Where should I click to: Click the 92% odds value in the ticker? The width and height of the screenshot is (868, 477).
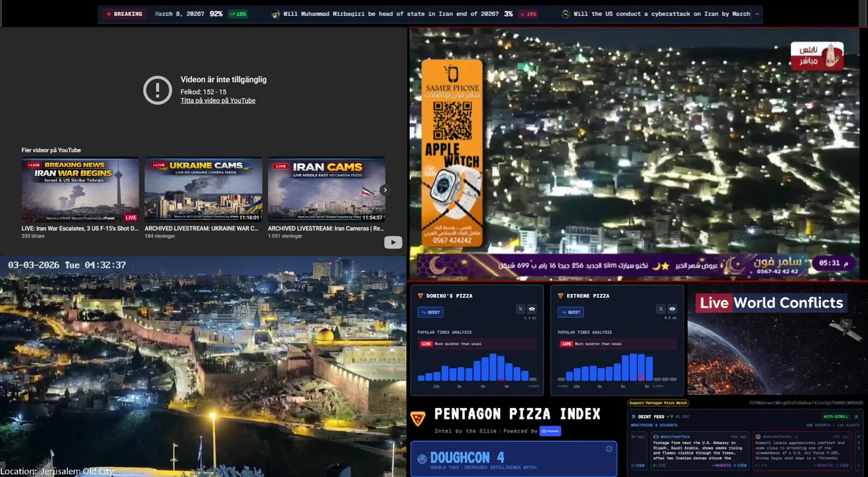tap(216, 14)
